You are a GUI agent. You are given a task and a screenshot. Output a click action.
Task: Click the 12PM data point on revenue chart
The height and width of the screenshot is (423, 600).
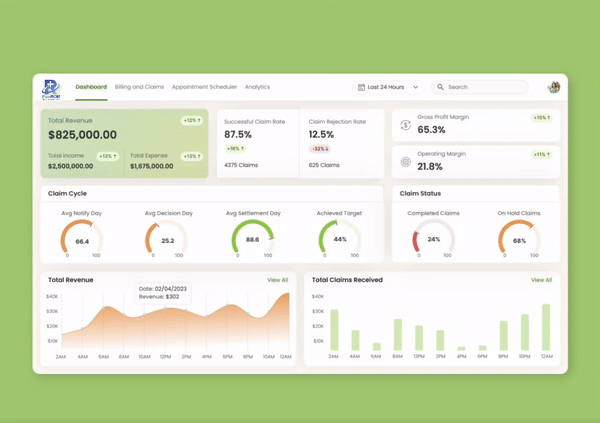pyautogui.click(x=165, y=308)
